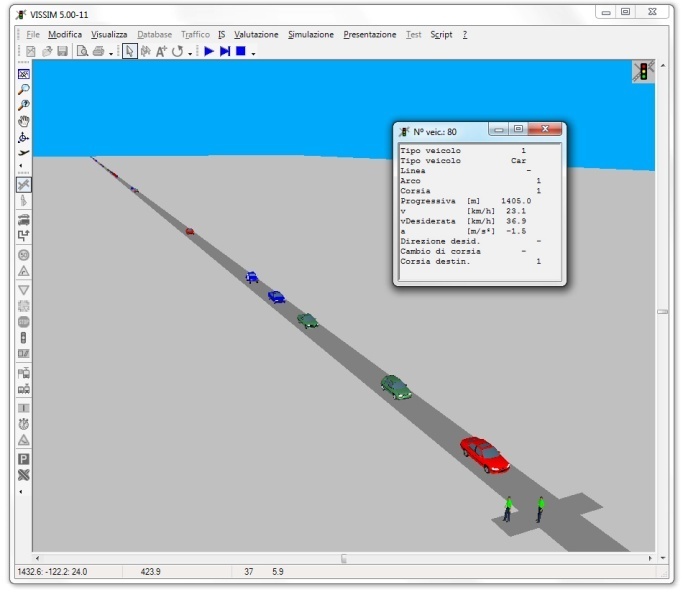Screen dimensions: 683x592
Task: Click the arrow pointer selection tool
Action: [130, 51]
